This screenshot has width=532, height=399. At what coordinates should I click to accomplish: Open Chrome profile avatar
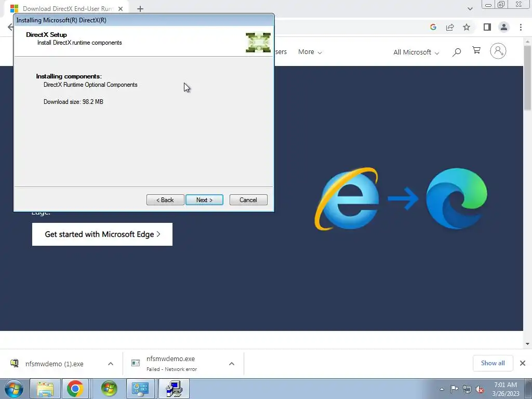pos(504,27)
